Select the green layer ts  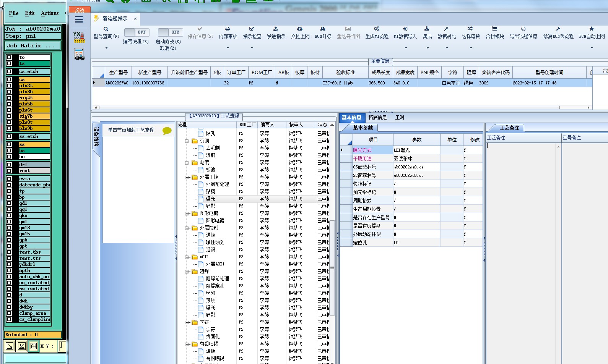(x=34, y=63)
